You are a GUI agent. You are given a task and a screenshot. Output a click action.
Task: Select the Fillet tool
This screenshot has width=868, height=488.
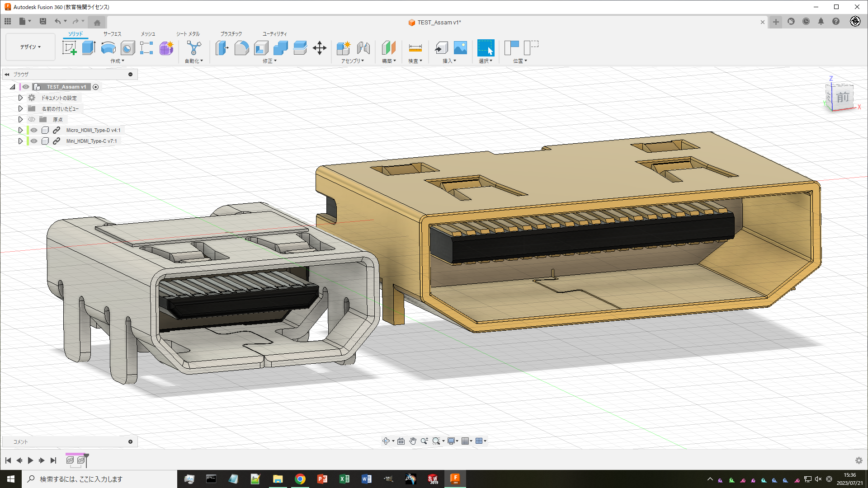pos(241,47)
